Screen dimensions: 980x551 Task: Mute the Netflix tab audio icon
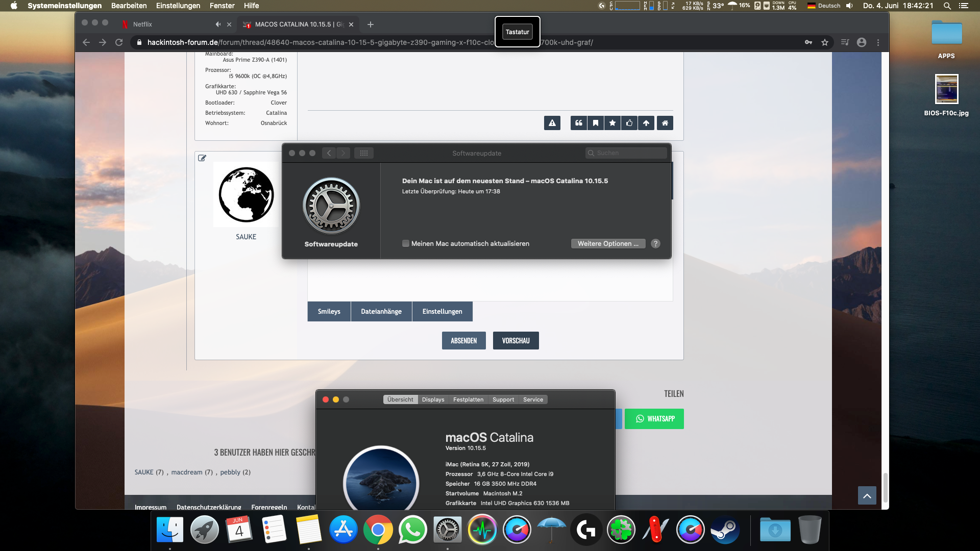218,24
